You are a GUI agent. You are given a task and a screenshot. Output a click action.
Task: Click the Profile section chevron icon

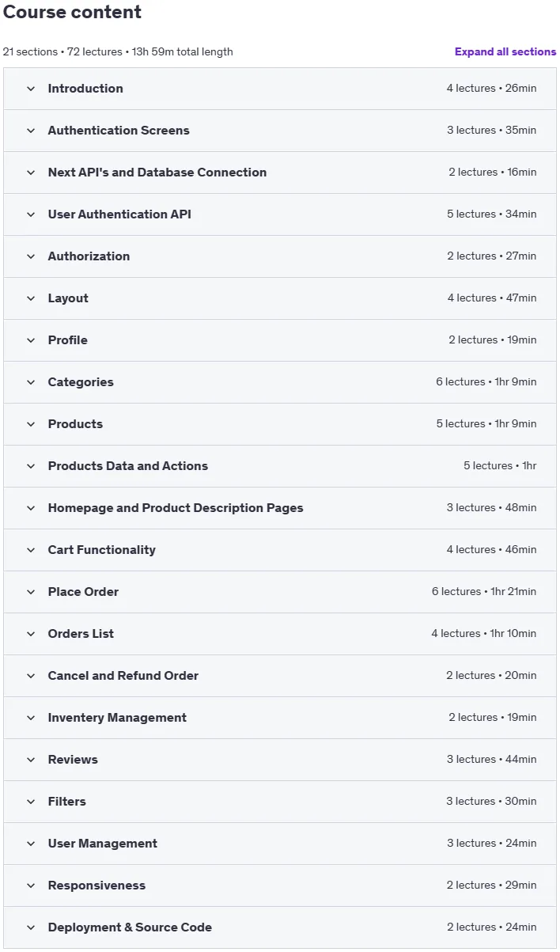point(31,340)
